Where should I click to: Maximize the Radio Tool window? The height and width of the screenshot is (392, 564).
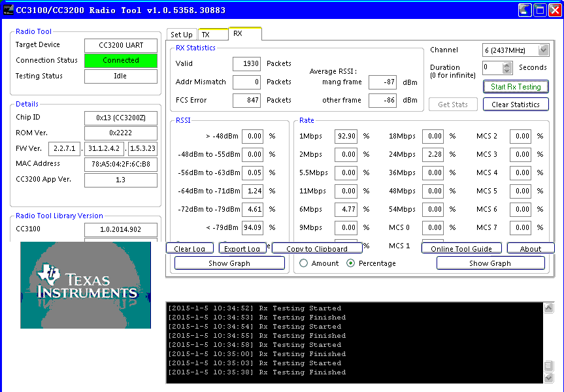click(539, 10)
